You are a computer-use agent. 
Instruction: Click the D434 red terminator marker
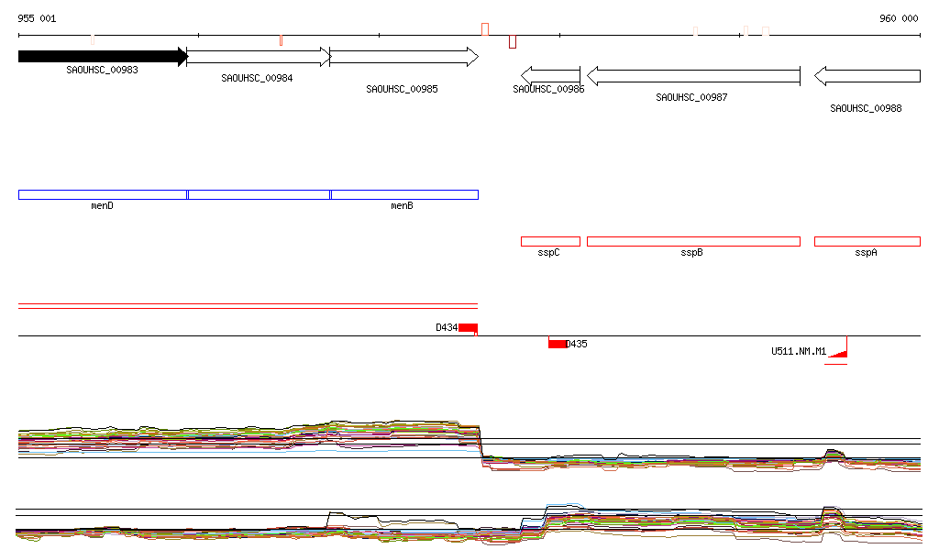(x=469, y=328)
